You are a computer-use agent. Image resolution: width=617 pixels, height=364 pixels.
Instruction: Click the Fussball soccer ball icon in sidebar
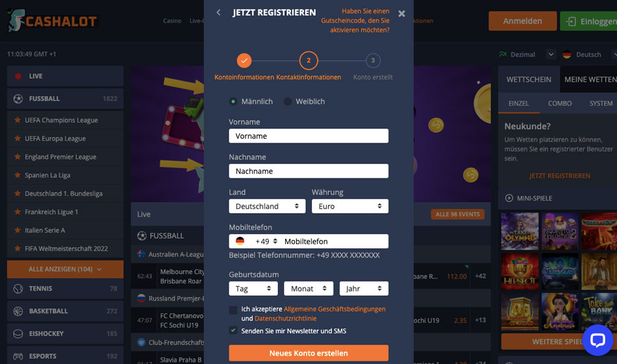[x=18, y=99]
